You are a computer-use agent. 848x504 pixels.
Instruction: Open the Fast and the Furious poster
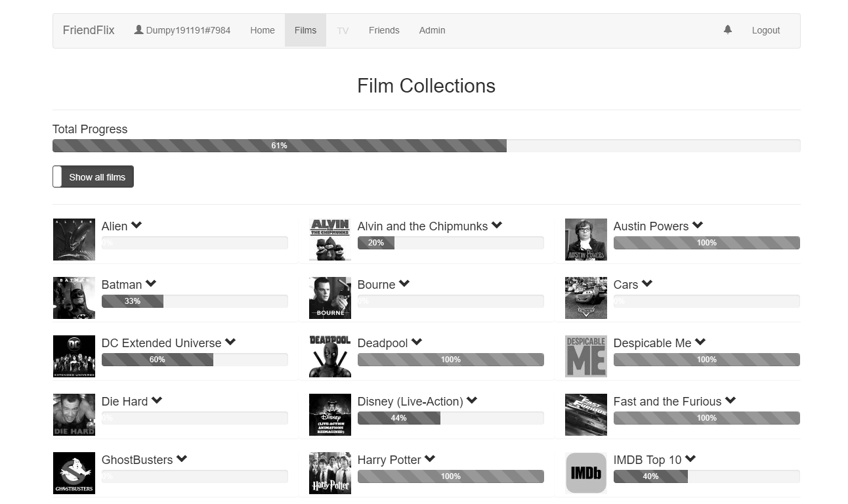586,415
